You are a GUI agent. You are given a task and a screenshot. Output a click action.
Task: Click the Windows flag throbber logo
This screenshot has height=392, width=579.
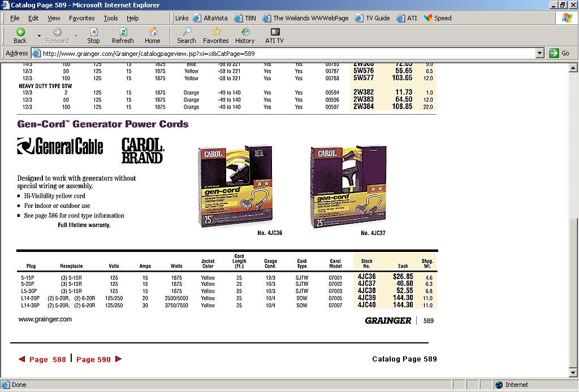(x=567, y=18)
